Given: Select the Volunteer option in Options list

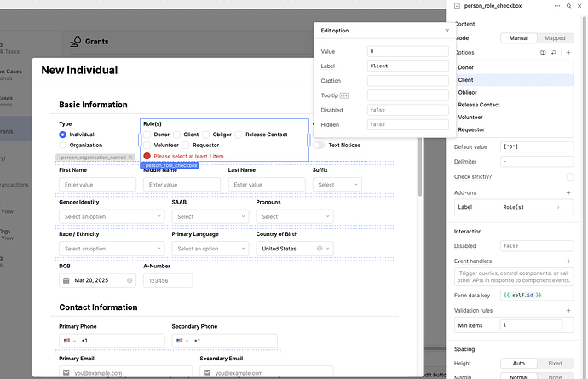Looking at the screenshot, I should tap(514, 118).
